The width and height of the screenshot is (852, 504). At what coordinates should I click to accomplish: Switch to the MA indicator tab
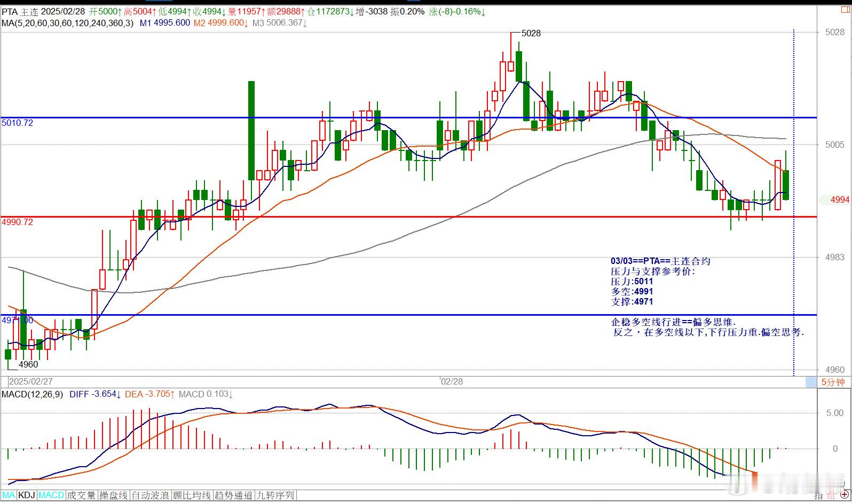tap(9, 495)
